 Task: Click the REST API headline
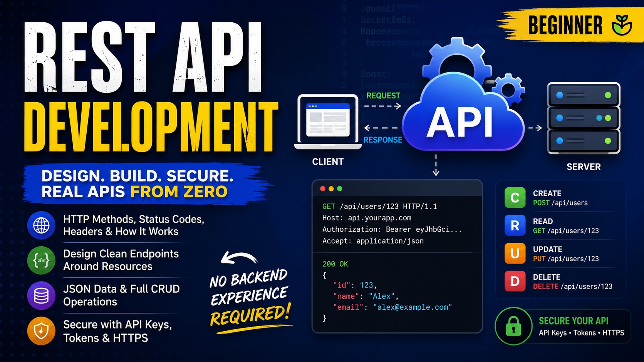(x=143, y=57)
